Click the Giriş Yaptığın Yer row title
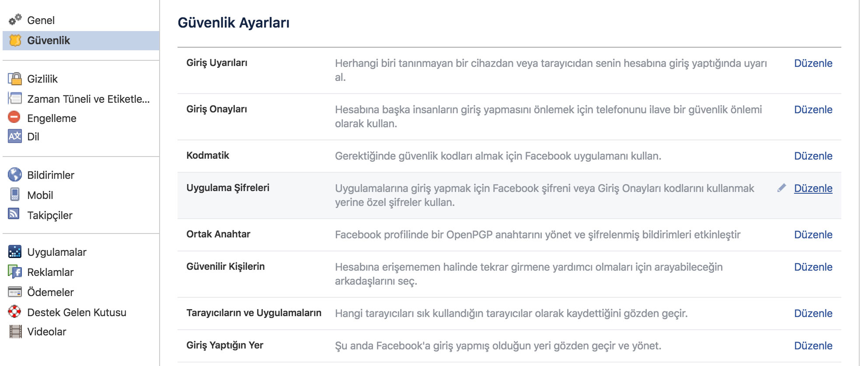 point(225,345)
